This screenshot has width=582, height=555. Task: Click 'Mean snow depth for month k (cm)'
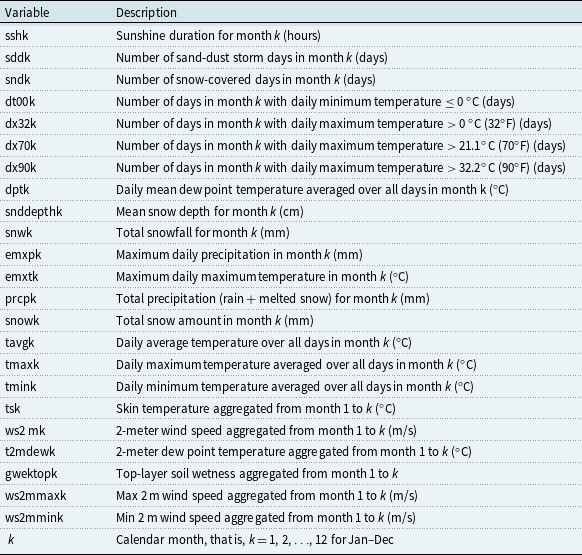click(210, 212)
